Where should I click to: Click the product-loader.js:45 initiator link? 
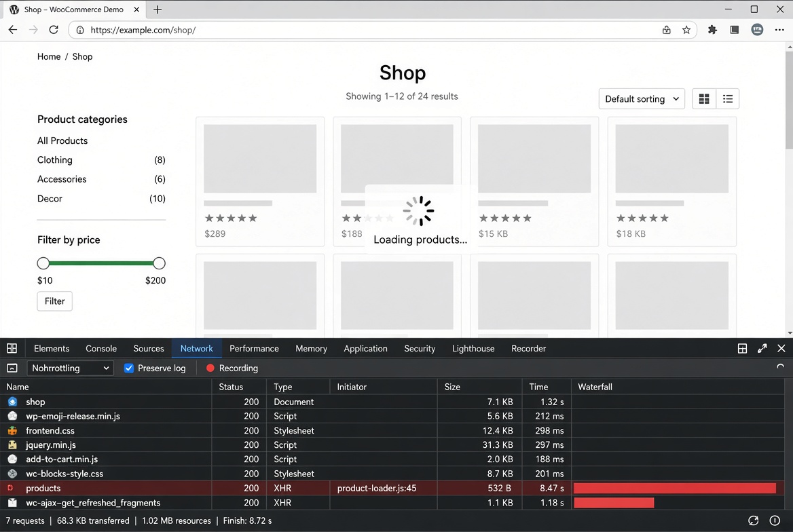(x=377, y=488)
